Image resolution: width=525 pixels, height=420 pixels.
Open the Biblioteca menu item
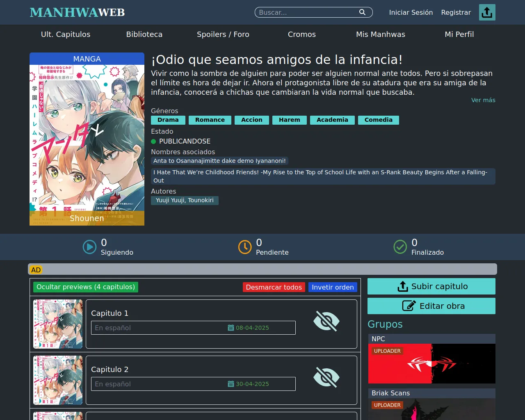pos(144,34)
